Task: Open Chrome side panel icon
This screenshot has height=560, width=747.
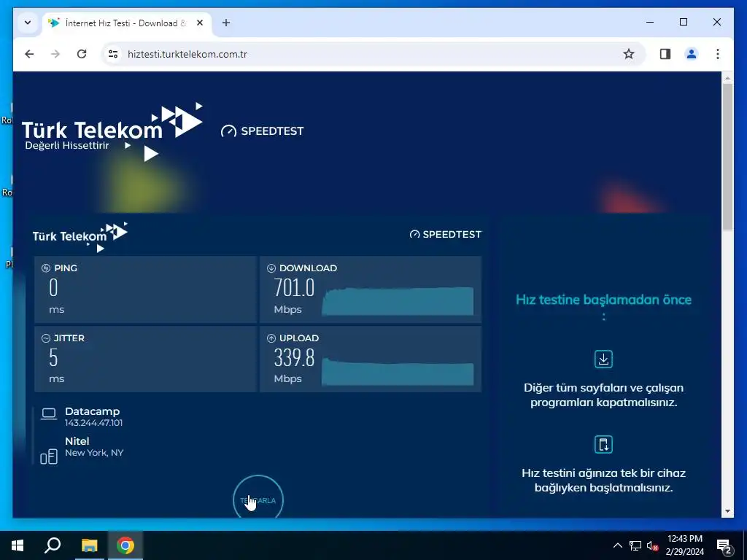Action: pos(665,54)
